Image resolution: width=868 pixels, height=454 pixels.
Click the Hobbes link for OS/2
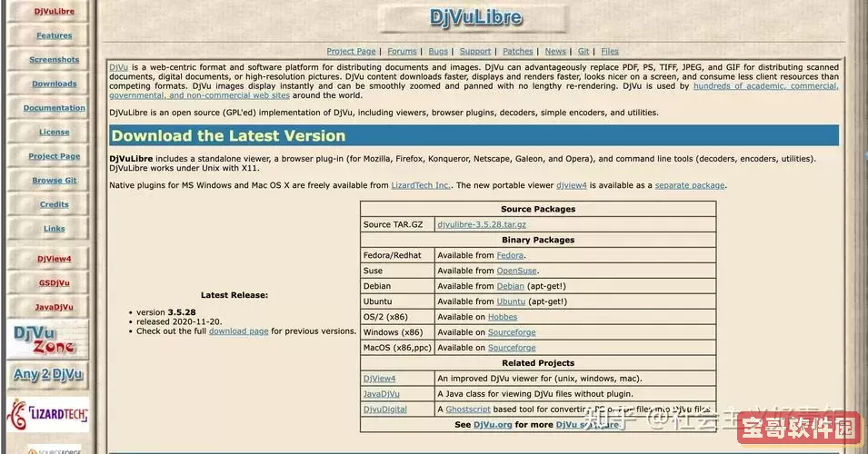[503, 317]
